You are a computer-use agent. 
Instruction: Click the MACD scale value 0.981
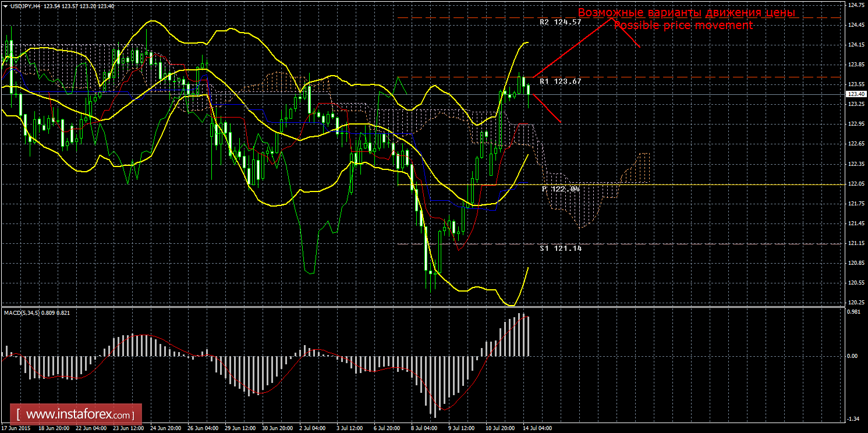click(855, 312)
